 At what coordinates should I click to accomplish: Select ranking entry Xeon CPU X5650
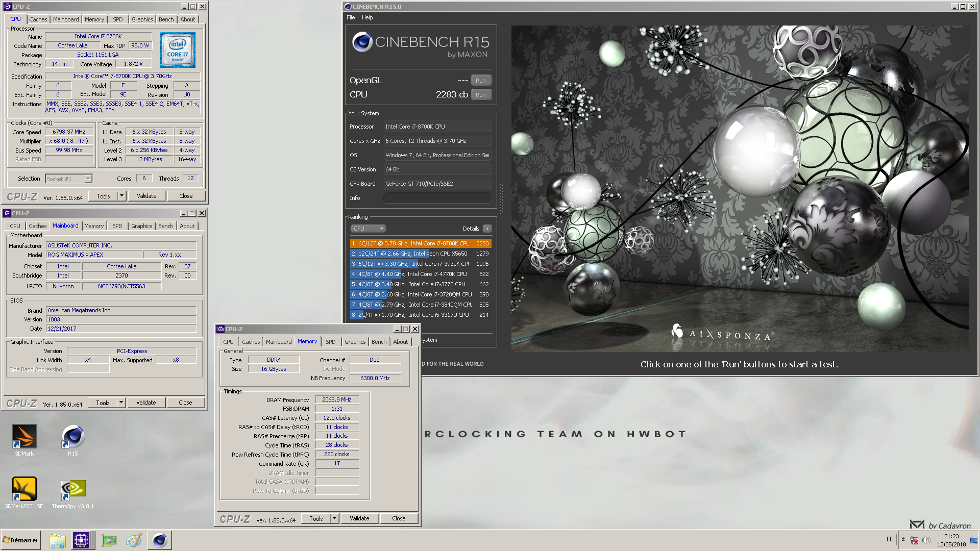(421, 254)
